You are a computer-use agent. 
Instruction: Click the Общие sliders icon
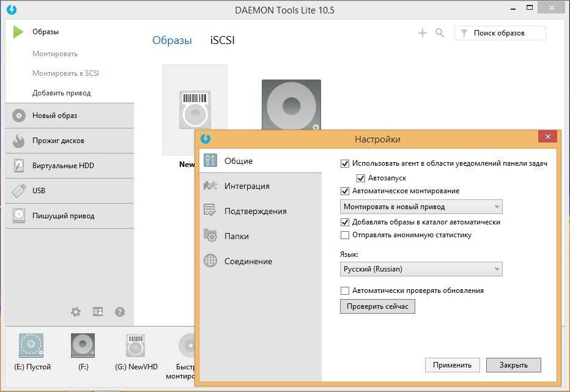click(x=210, y=160)
